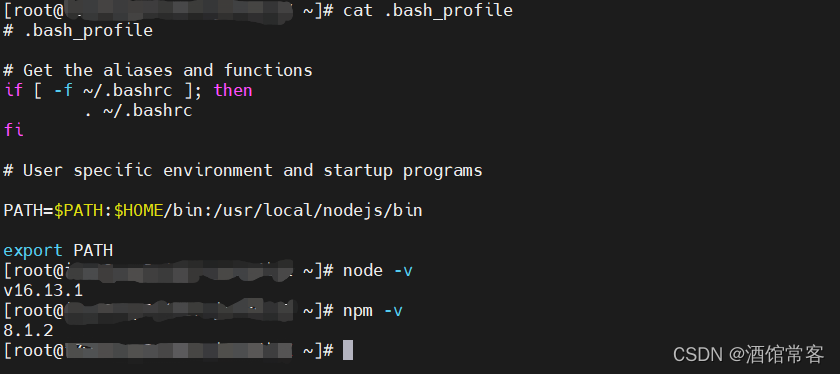Click the v16.13.1 version output

43,290
